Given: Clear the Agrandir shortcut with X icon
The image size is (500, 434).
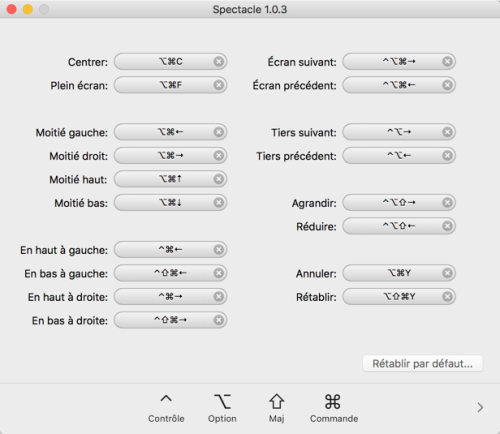Looking at the screenshot, I should [447, 203].
